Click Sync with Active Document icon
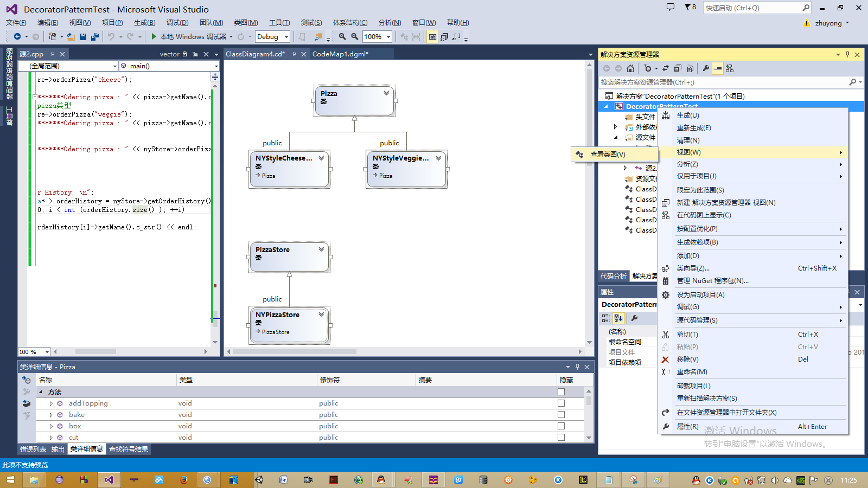The width and height of the screenshot is (868, 488). pos(666,68)
